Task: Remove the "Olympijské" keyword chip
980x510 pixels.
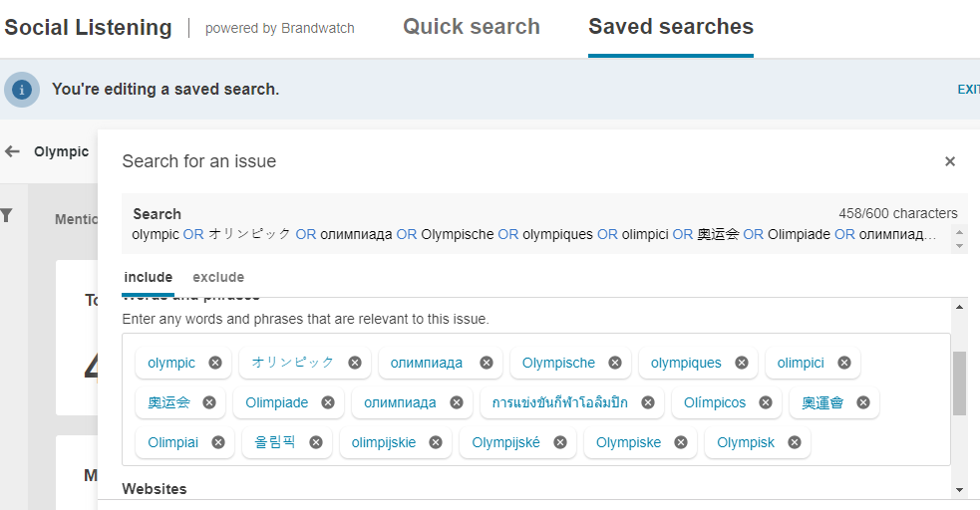Action: [560, 442]
